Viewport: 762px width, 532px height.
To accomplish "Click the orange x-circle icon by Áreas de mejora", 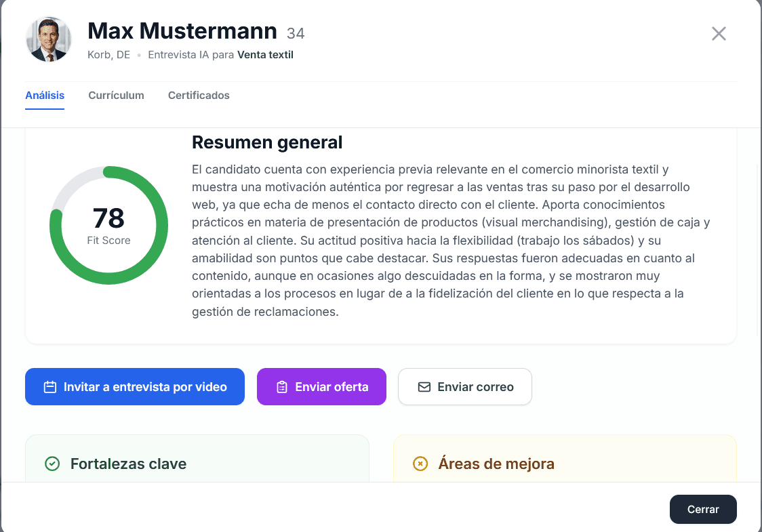I will [x=420, y=464].
